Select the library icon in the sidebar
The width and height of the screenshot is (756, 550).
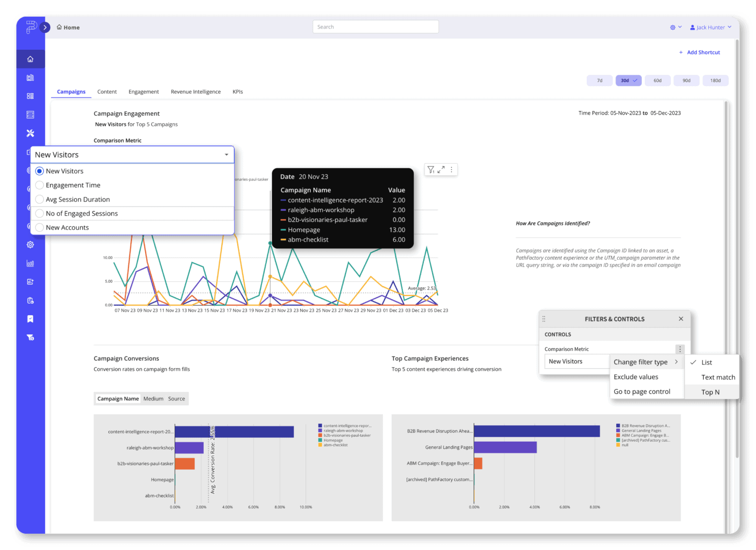[30, 77]
